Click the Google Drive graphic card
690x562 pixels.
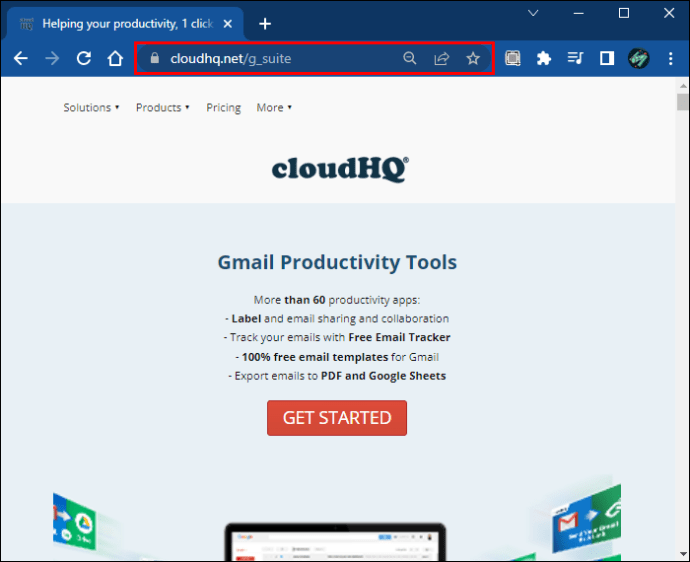click(x=75, y=521)
